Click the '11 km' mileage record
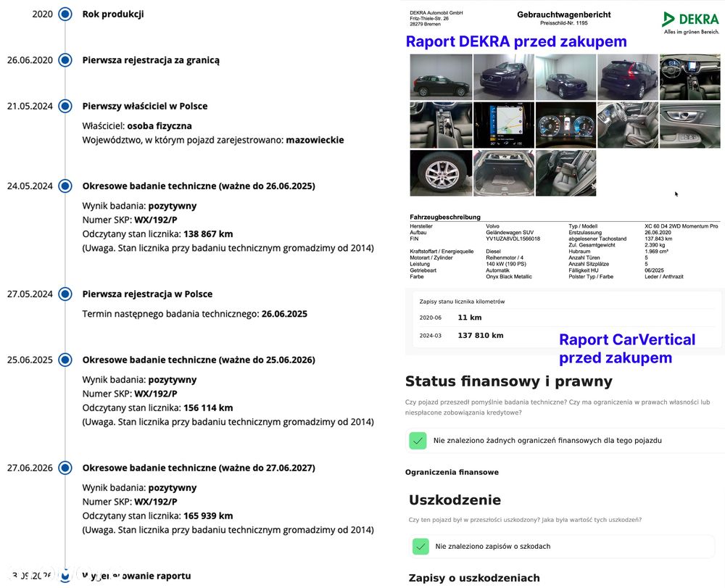Image resolution: width=725 pixels, height=588 pixels. pyautogui.click(x=470, y=318)
